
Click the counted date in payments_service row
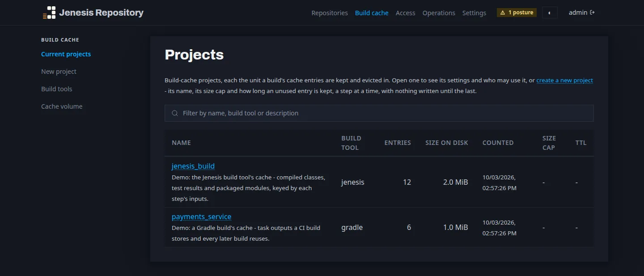coord(500,228)
